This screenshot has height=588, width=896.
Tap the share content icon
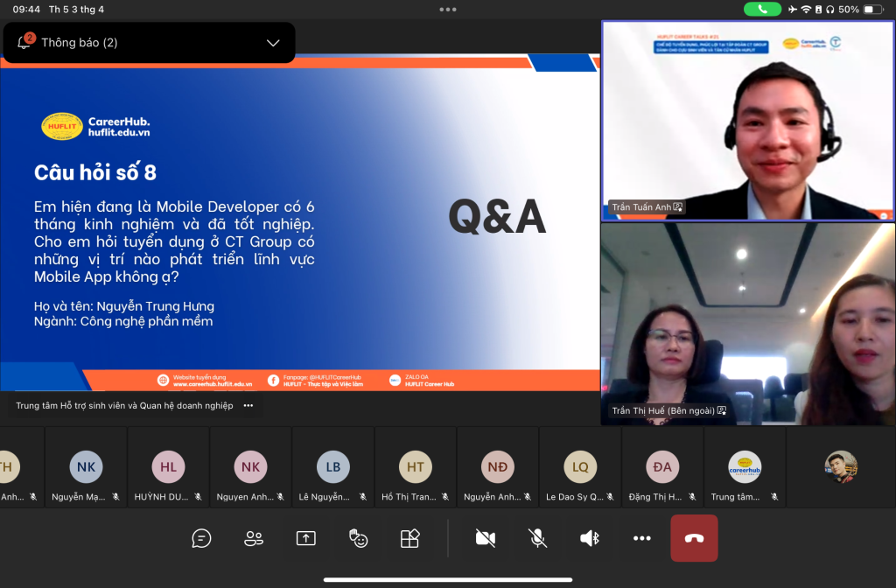click(x=305, y=538)
